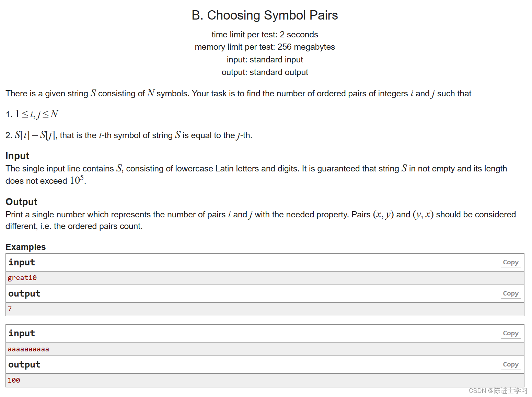Screen dimensions: 532x397
Task: Copy the second example input aaaaaaaaaa
Action: 510,333
